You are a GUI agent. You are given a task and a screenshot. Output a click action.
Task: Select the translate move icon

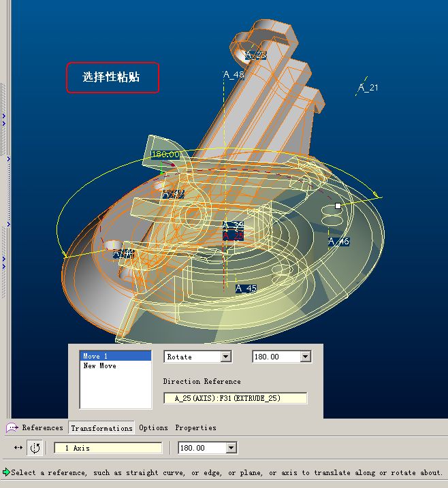[x=18, y=448]
